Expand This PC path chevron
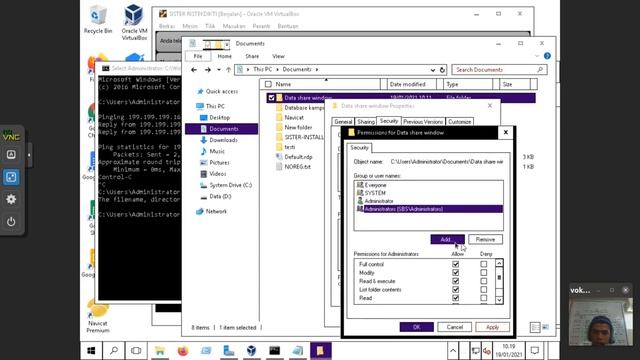Viewport: 640px width, 360px height. [x=278, y=70]
